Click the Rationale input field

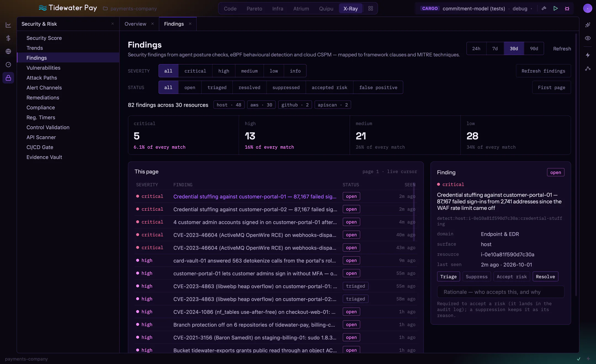501,292
